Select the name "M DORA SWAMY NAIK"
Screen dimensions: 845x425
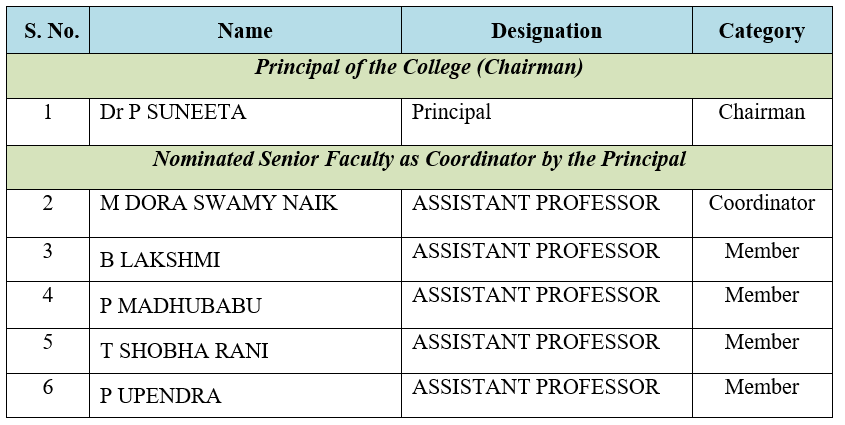click(x=219, y=203)
